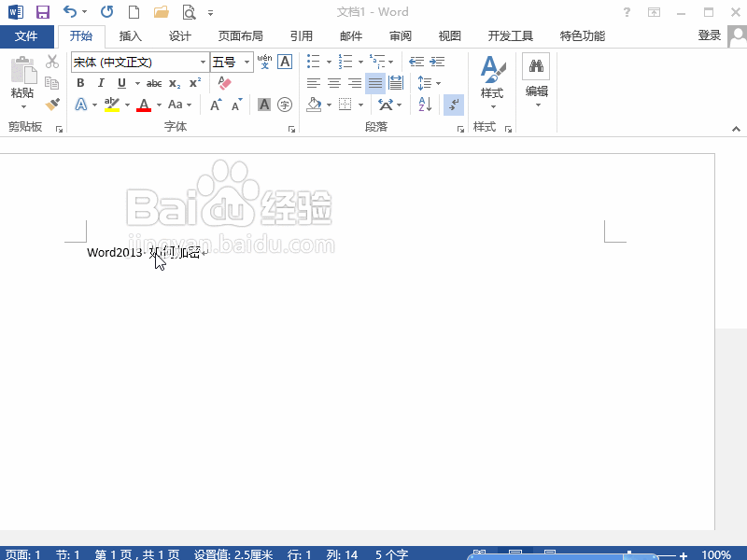Redo the last action
Viewport: 747px width, 560px height.
click(x=106, y=12)
